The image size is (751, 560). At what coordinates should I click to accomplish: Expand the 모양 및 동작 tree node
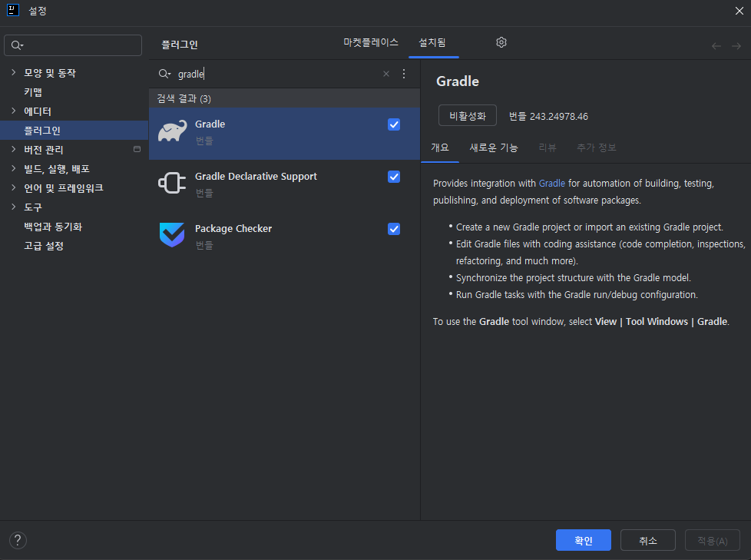click(13, 72)
